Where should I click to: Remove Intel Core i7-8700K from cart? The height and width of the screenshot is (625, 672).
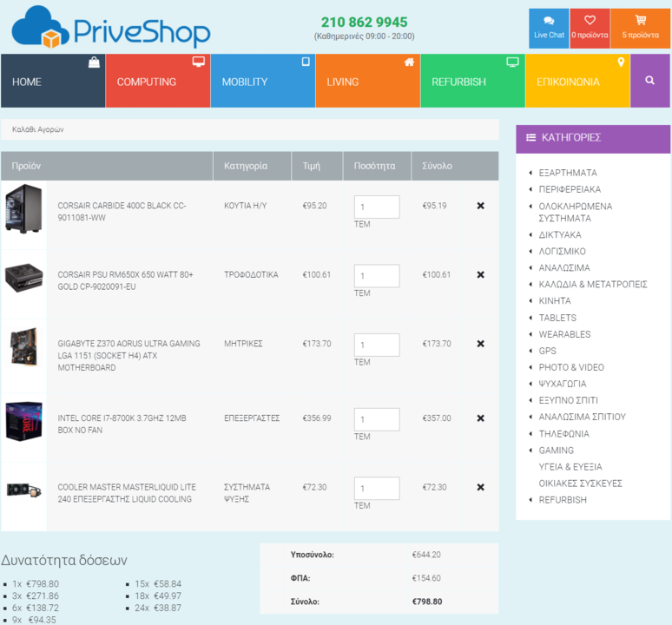[480, 418]
